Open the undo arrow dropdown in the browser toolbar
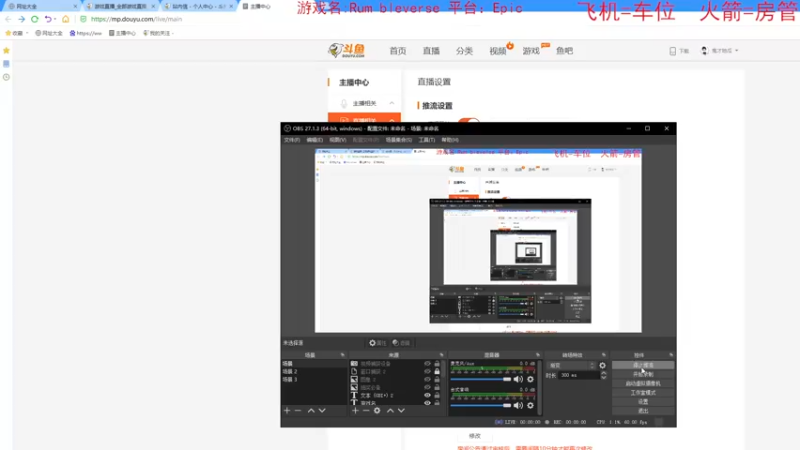Viewport: 800px width, 450px height. tap(55, 19)
